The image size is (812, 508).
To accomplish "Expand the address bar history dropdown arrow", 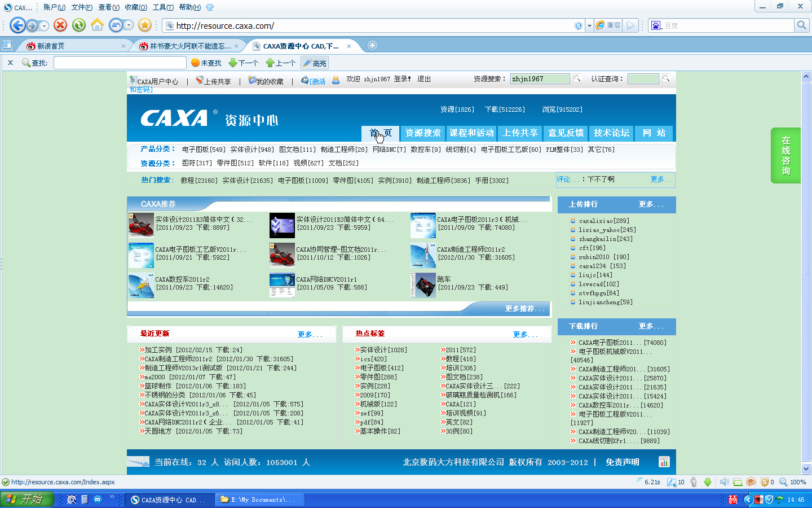I will click(x=589, y=25).
